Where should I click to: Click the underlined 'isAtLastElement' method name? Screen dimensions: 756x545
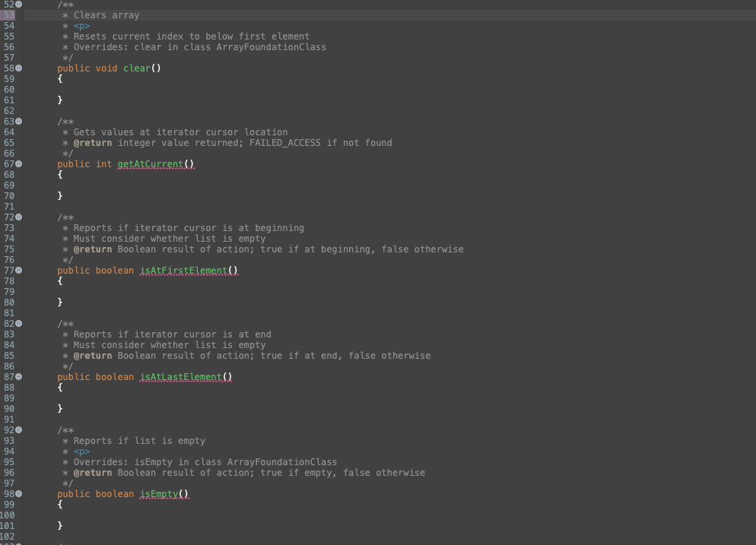click(181, 377)
